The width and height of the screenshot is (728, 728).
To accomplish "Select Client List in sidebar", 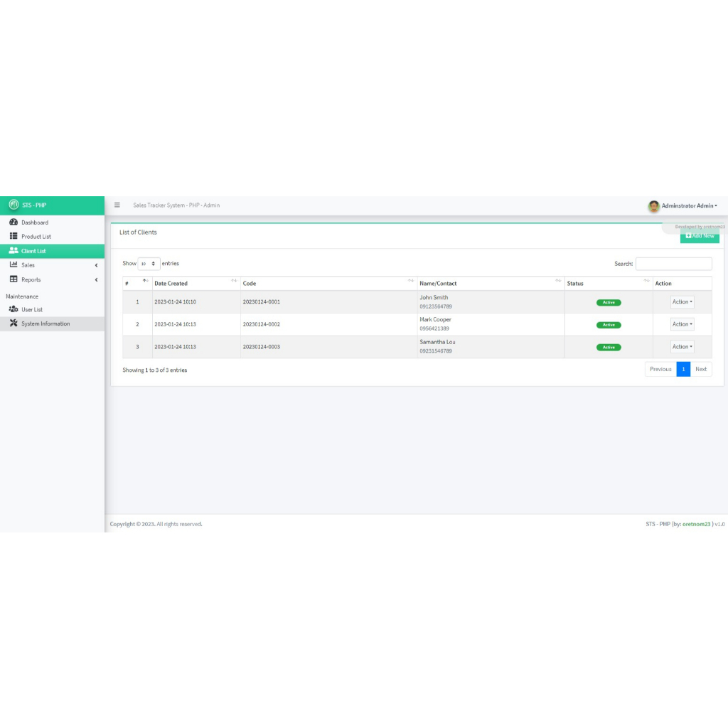I will tap(52, 251).
